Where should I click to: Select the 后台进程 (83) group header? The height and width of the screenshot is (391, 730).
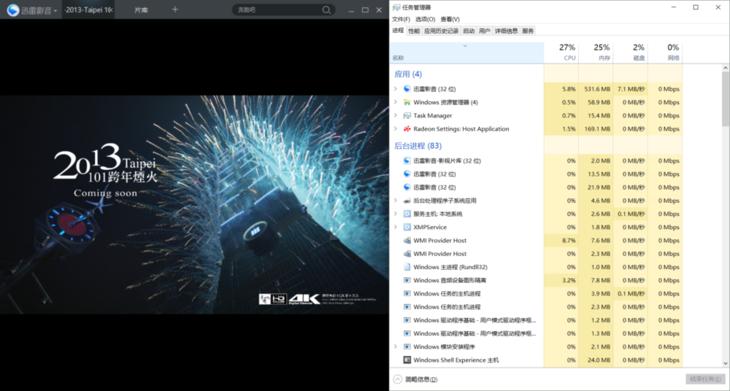418,146
